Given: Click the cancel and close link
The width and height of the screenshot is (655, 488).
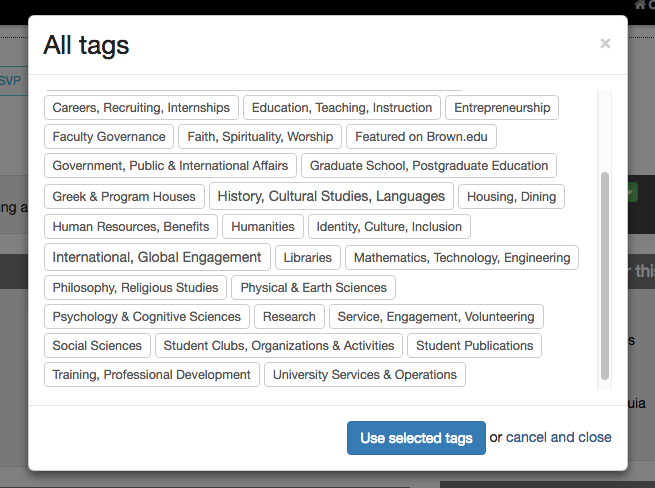Looking at the screenshot, I should click(x=559, y=437).
